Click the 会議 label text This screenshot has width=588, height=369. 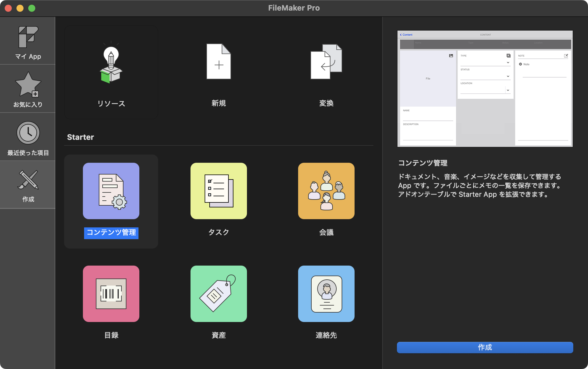[x=326, y=232]
